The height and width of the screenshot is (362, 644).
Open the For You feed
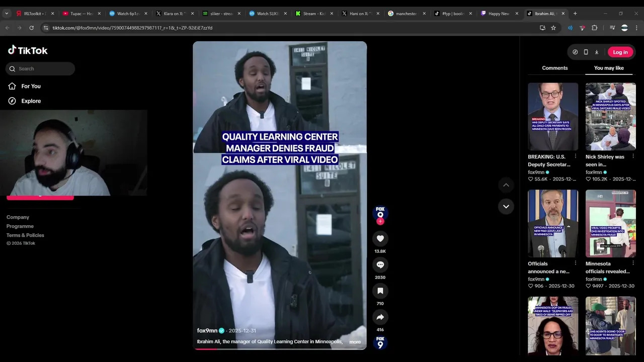tap(31, 86)
